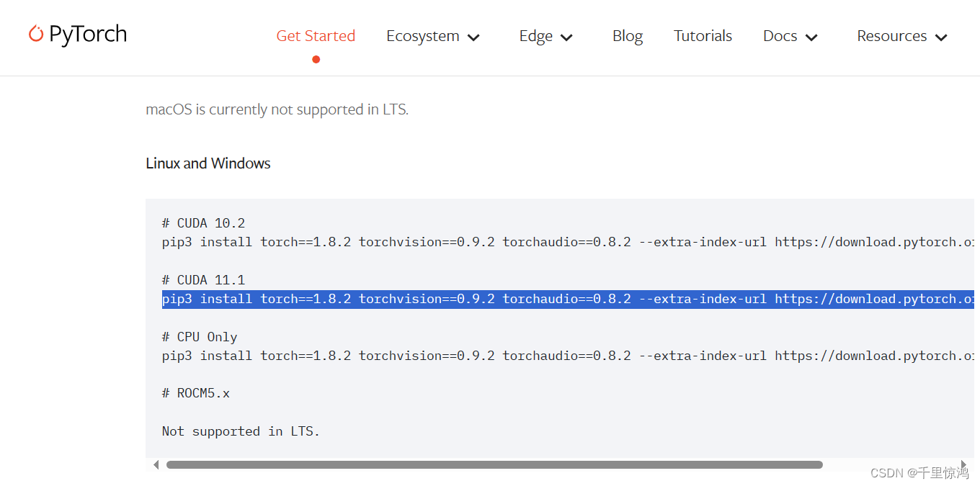Click the orange dot under Get Started
The height and width of the screenshot is (486, 980).
[x=316, y=60]
